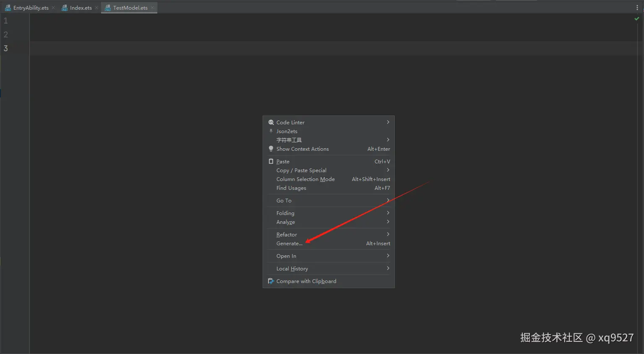Open the Folding submenu
Screen dimensions: 644x354
tap(329, 213)
